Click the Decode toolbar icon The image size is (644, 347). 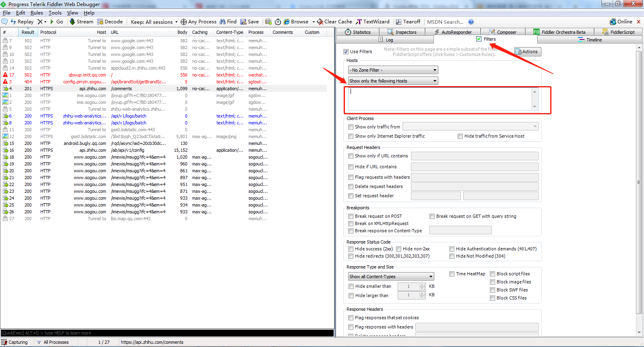tap(110, 22)
